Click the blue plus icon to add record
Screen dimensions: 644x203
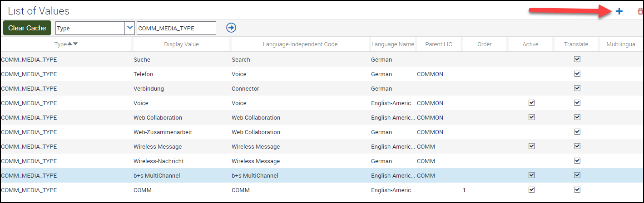pos(619,11)
